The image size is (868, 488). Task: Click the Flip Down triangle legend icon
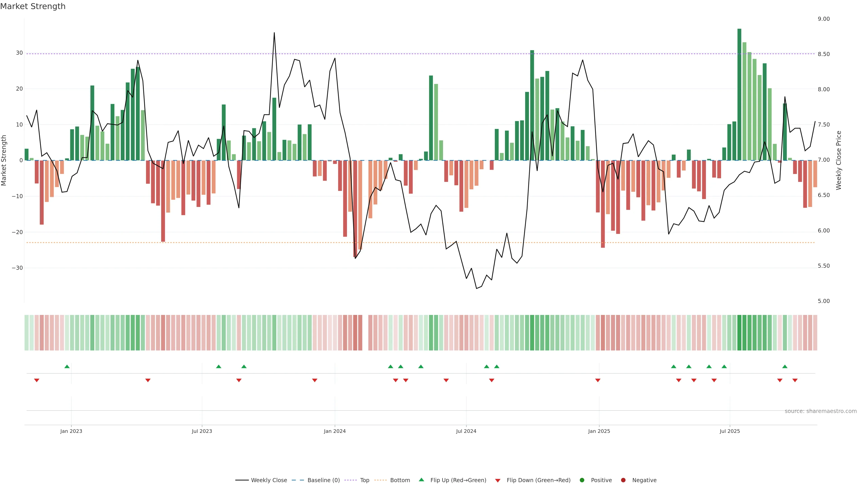coord(498,480)
